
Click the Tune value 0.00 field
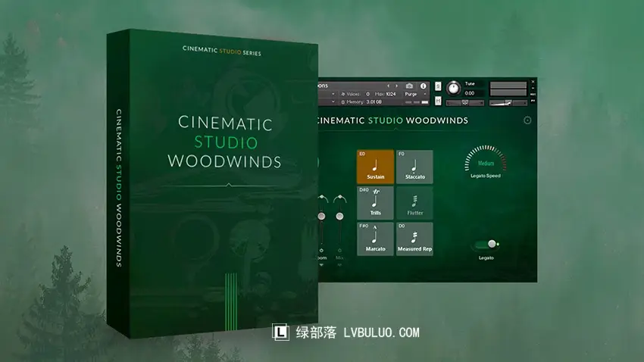(474, 93)
